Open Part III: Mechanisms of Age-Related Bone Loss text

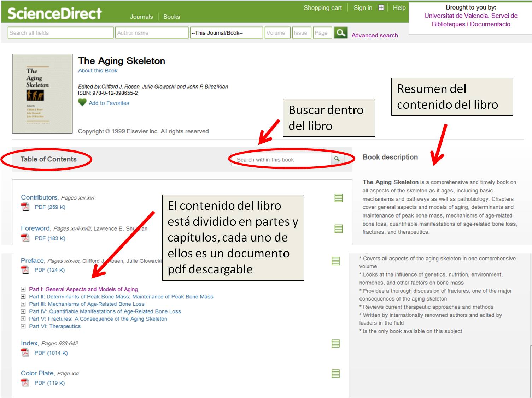point(87,304)
